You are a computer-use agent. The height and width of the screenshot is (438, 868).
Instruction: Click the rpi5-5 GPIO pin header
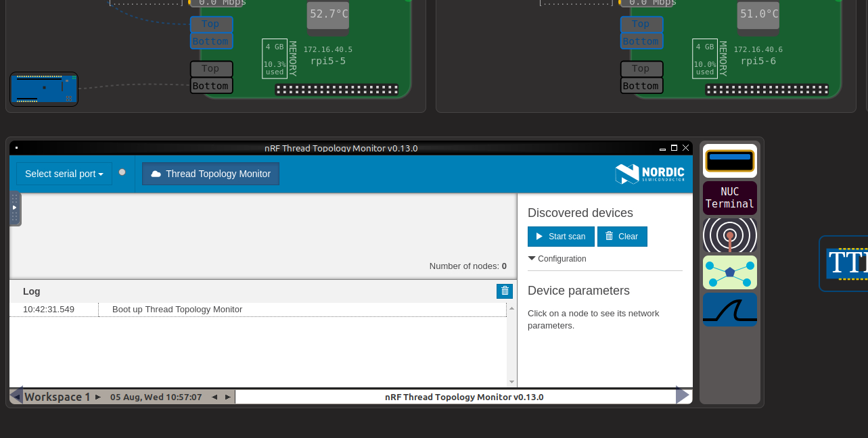pyautogui.click(x=337, y=89)
